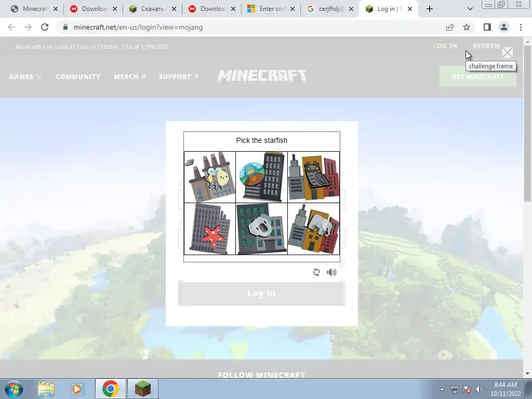Close the Enter code tab
Image resolution: width=532 pixels, height=399 pixels.
tap(292, 9)
